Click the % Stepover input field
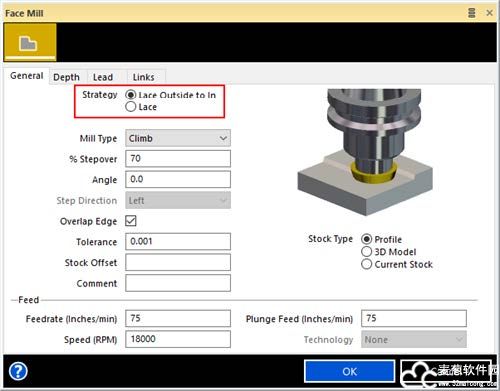 pyautogui.click(x=178, y=158)
